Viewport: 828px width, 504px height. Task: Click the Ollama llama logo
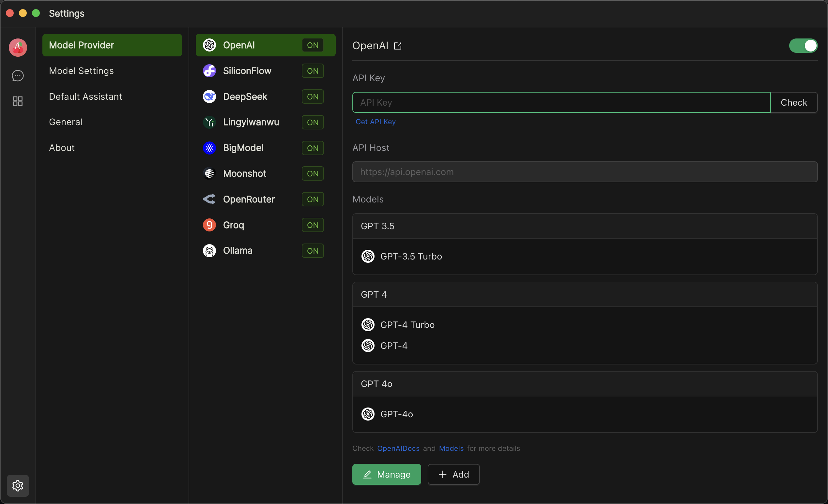[209, 250]
